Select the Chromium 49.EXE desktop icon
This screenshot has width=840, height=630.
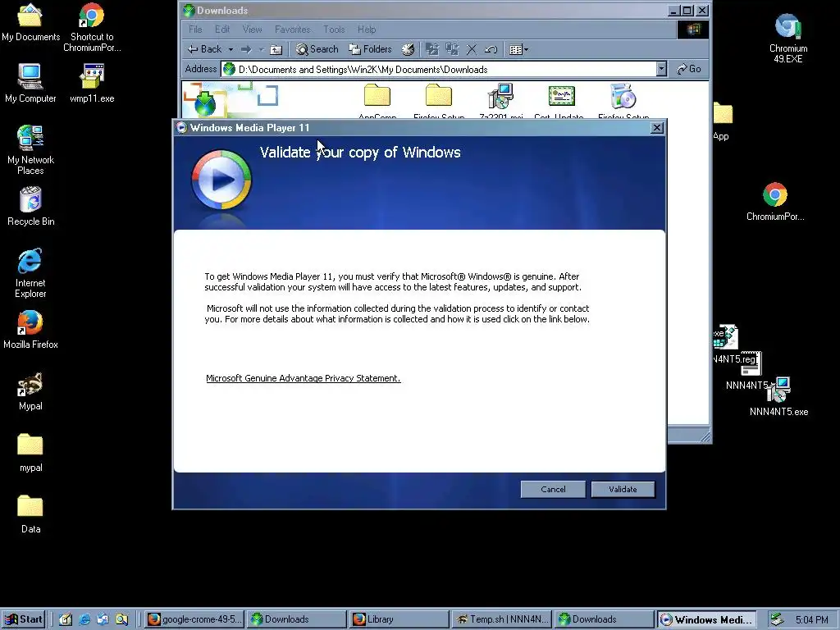pos(788,39)
